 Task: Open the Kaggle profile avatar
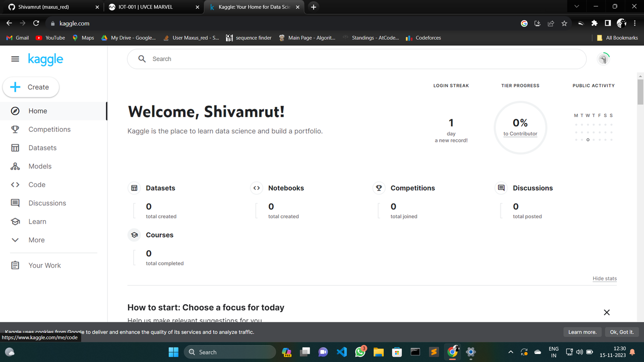(x=603, y=59)
